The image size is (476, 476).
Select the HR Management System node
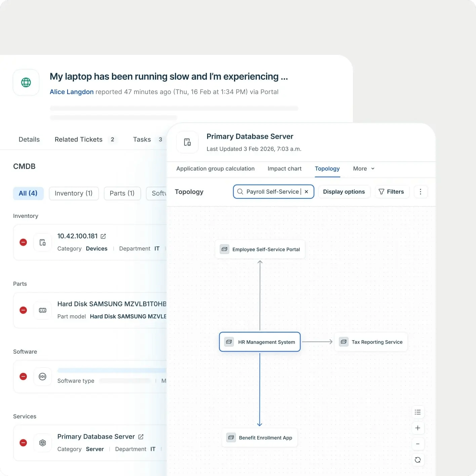(260, 342)
